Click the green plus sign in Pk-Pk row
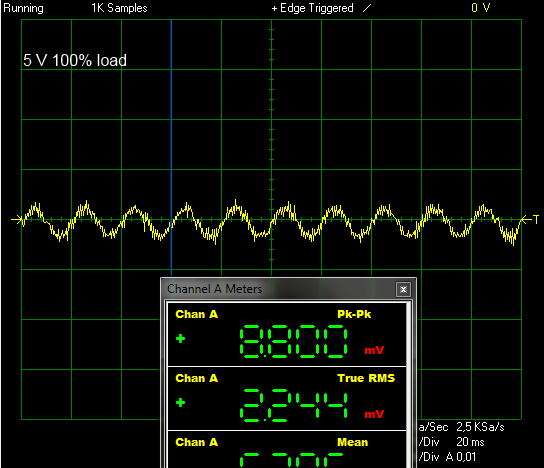544x468 pixels. [x=180, y=339]
